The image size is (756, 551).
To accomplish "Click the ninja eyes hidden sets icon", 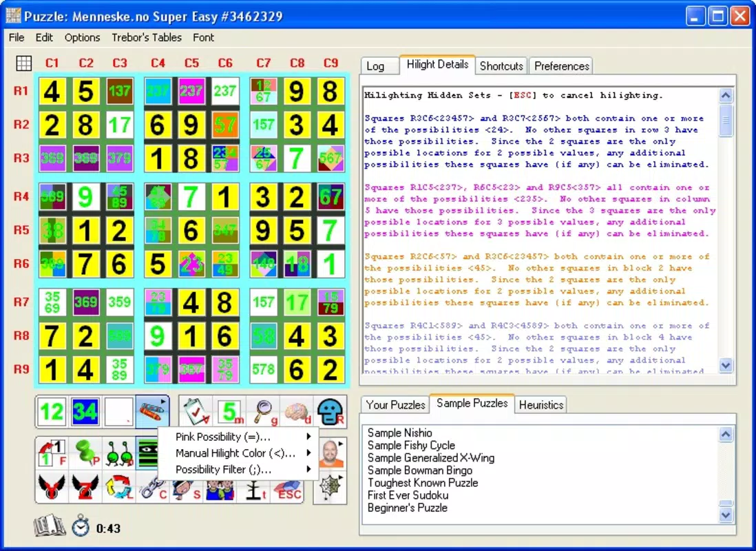I will click(147, 453).
